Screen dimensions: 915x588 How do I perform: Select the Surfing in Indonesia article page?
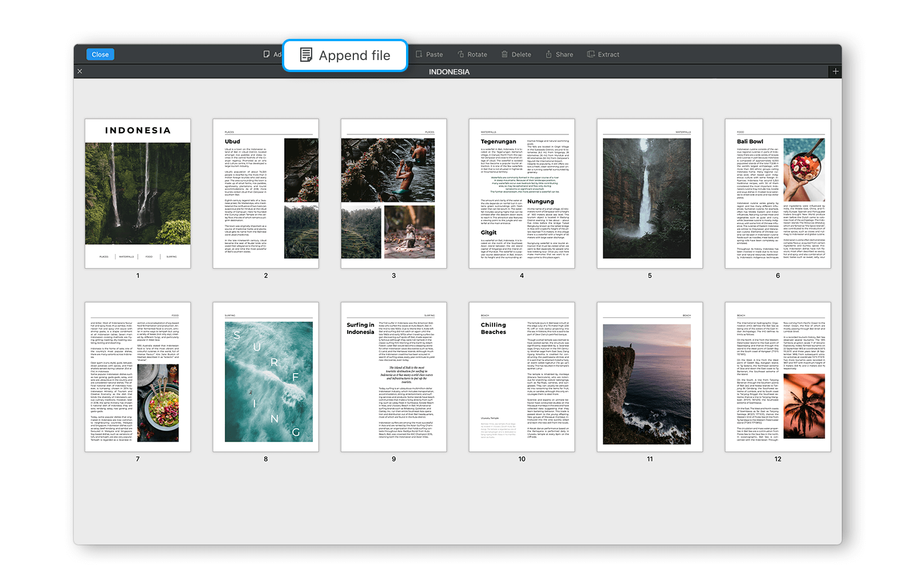pos(393,378)
